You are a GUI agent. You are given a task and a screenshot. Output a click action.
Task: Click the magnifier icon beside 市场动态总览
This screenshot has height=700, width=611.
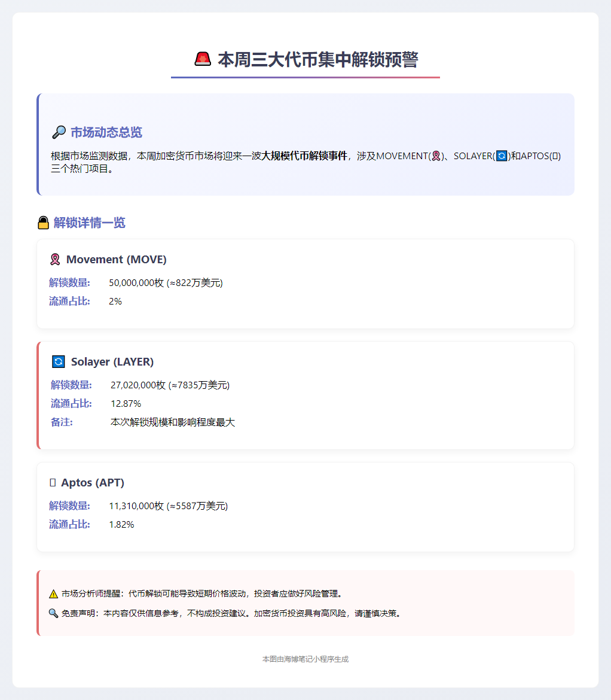coord(59,132)
